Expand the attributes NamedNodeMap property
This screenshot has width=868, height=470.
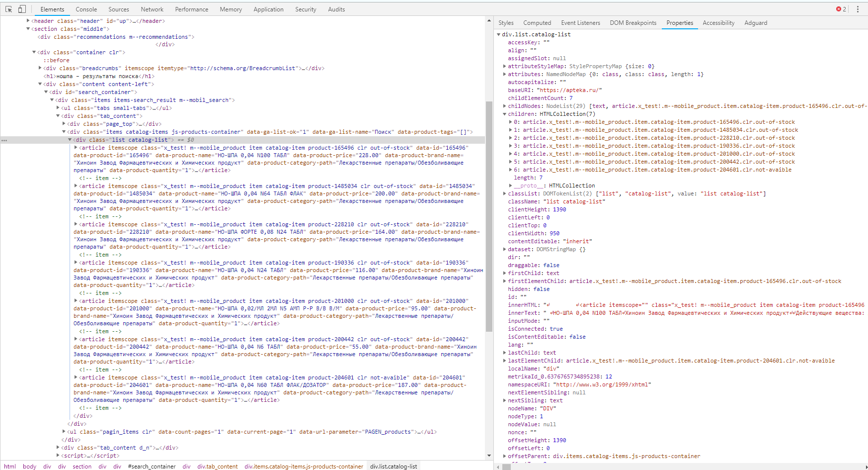[505, 74]
